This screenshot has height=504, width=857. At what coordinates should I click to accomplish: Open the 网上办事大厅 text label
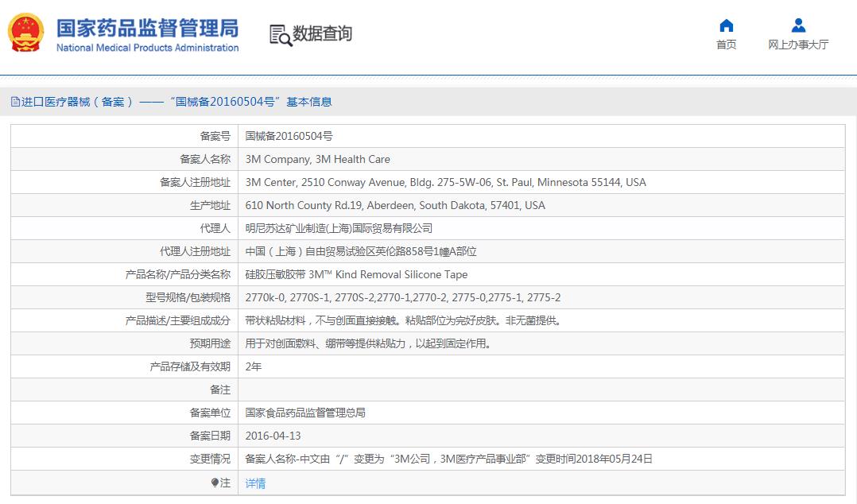[798, 45]
